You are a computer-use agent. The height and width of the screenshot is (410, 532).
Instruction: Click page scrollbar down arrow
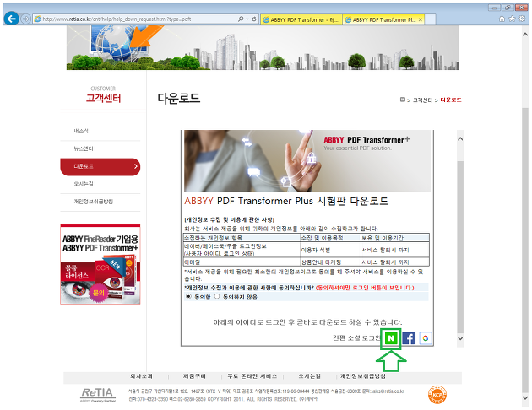pos(525,398)
